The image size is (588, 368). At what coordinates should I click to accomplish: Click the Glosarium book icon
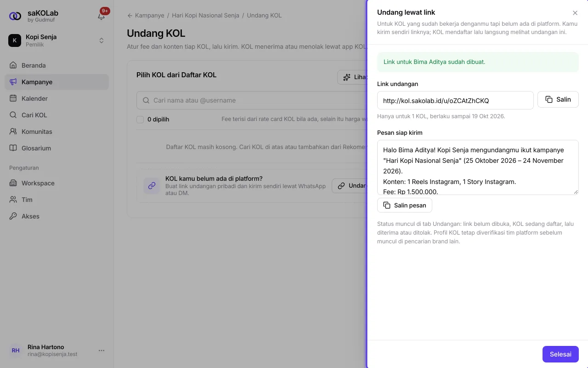pyautogui.click(x=13, y=148)
